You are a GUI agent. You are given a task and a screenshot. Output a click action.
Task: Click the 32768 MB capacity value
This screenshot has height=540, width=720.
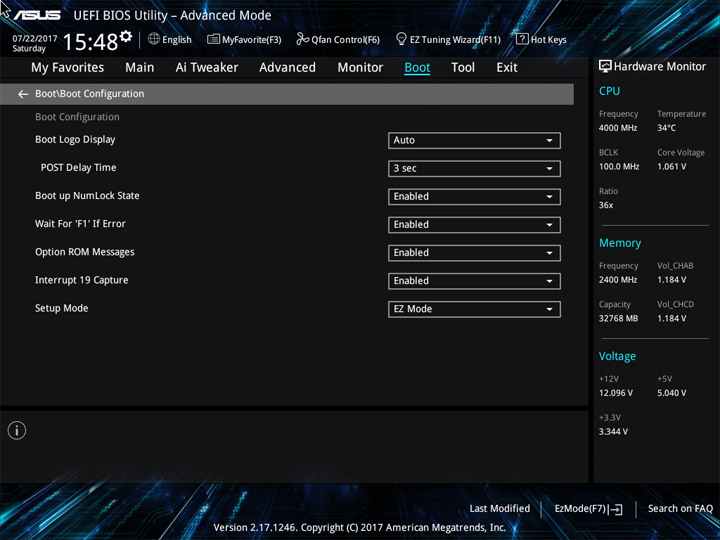(618, 318)
